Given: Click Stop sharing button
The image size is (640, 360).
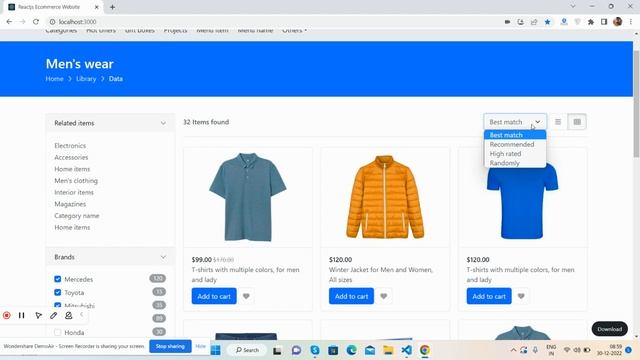Looking at the screenshot, I should click(x=170, y=346).
